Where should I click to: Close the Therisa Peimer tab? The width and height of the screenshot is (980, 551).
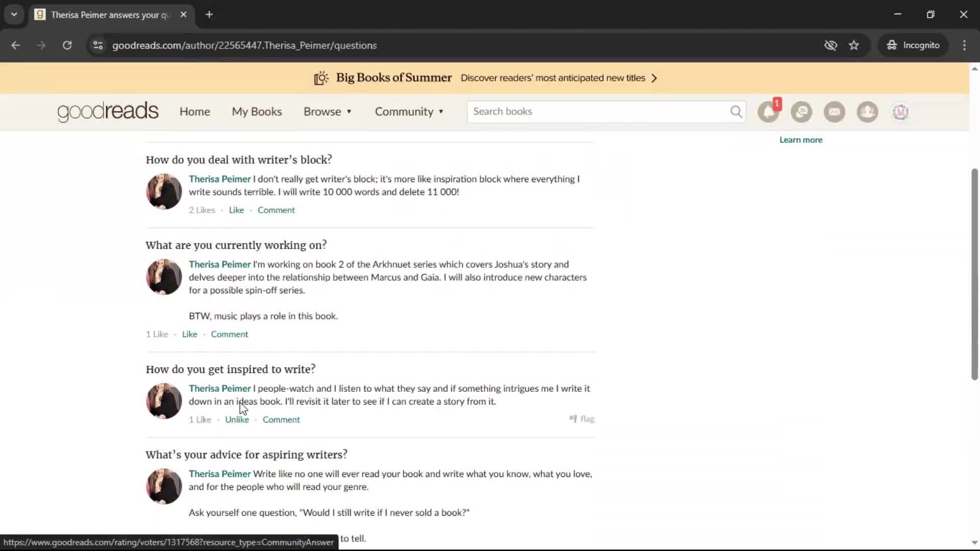coord(184,15)
